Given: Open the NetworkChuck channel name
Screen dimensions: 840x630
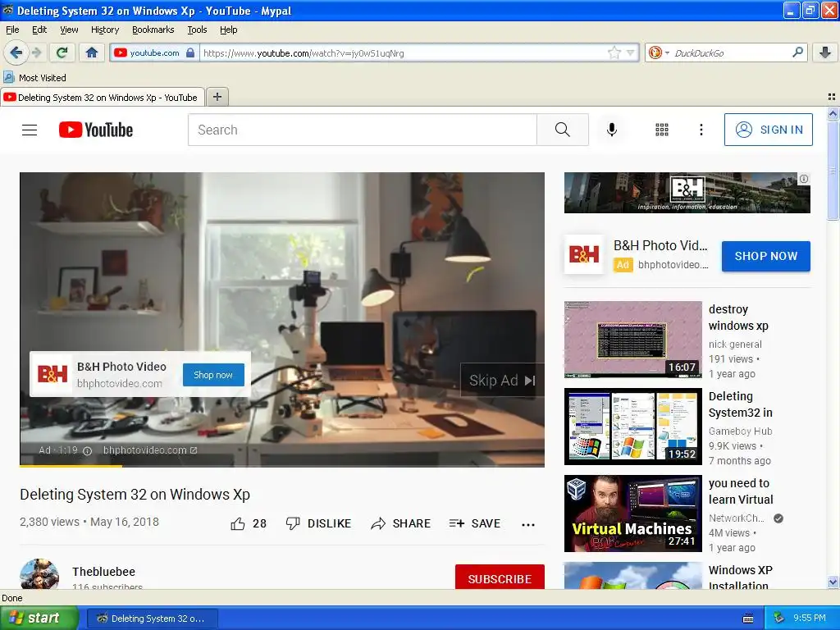Looking at the screenshot, I should [737, 518].
